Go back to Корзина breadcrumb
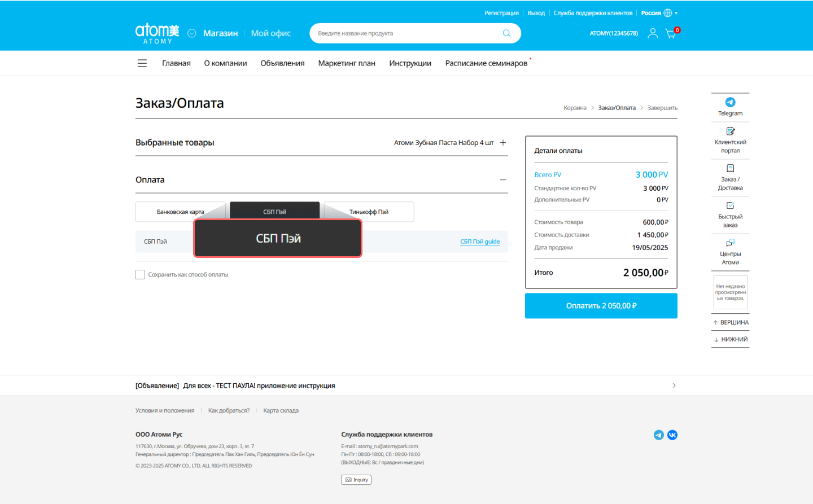 pyautogui.click(x=575, y=108)
